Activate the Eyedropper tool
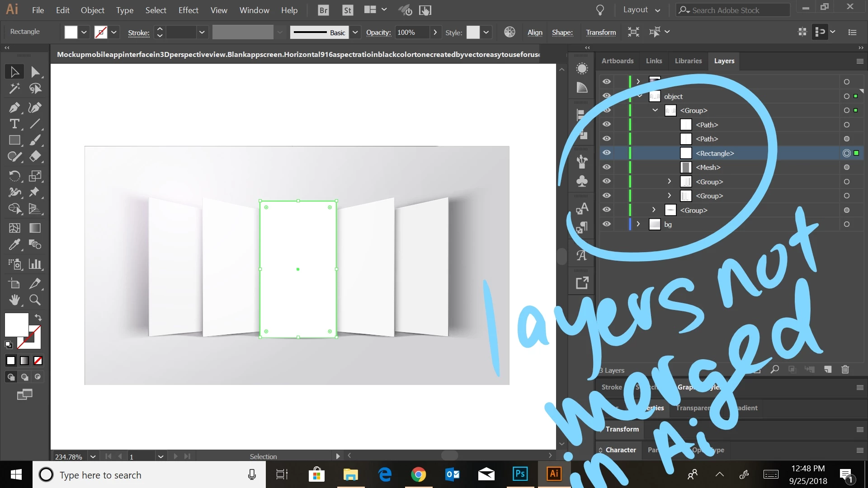 click(x=14, y=244)
